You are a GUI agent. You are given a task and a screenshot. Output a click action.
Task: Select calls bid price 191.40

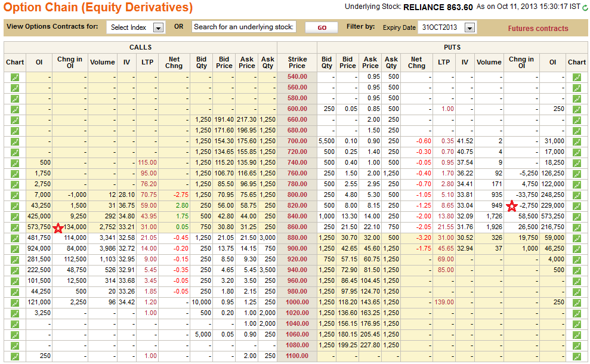224,120
